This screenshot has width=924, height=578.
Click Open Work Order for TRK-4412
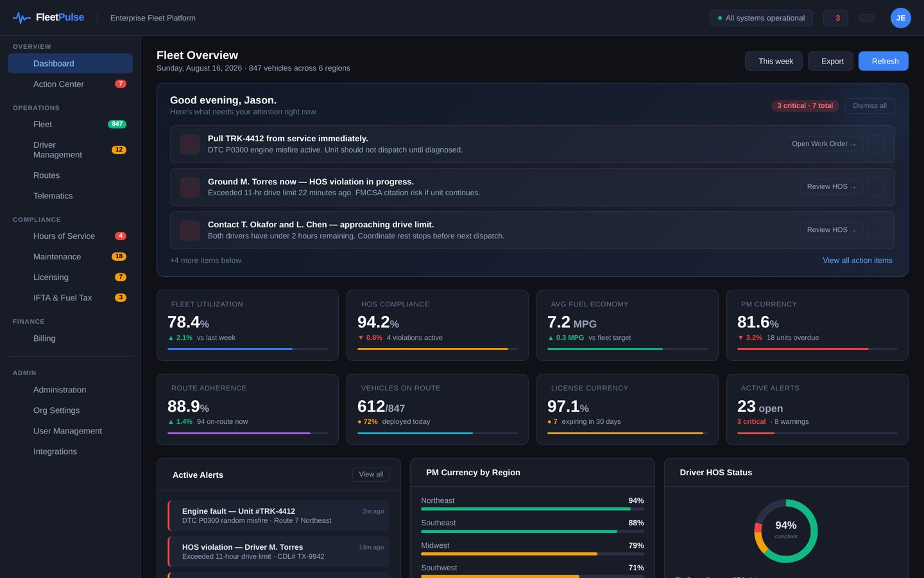824,144
